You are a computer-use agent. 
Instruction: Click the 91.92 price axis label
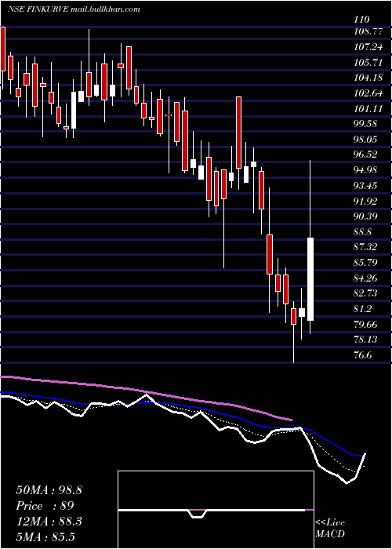[365, 201]
